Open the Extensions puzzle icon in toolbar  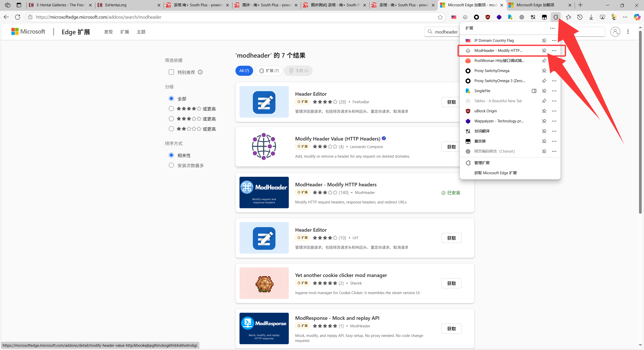tap(556, 17)
